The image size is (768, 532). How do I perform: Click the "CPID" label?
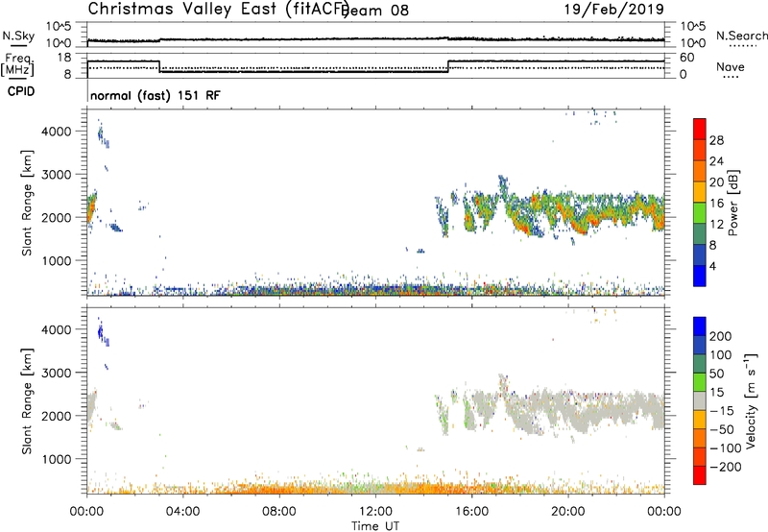click(x=21, y=91)
